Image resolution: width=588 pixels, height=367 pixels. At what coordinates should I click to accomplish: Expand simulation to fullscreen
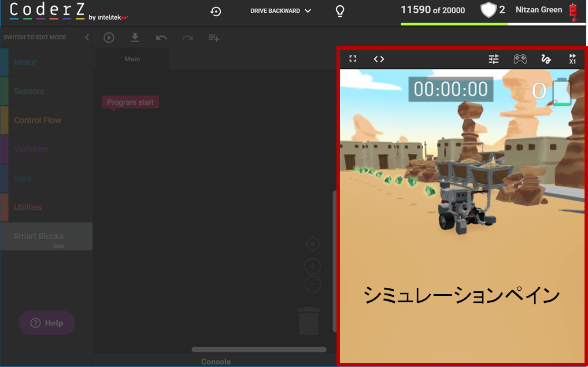point(353,59)
